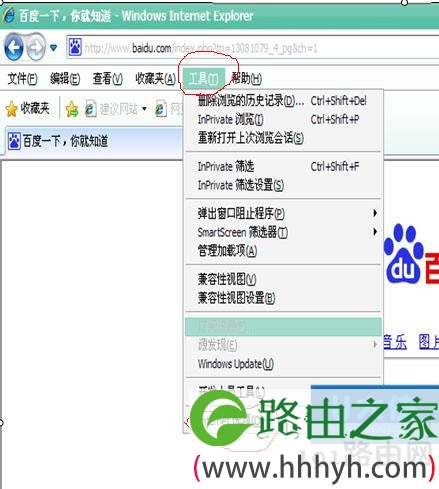Click the Forward navigation arrow
Image resolution: width=439 pixels, height=489 pixels.
coord(35,48)
